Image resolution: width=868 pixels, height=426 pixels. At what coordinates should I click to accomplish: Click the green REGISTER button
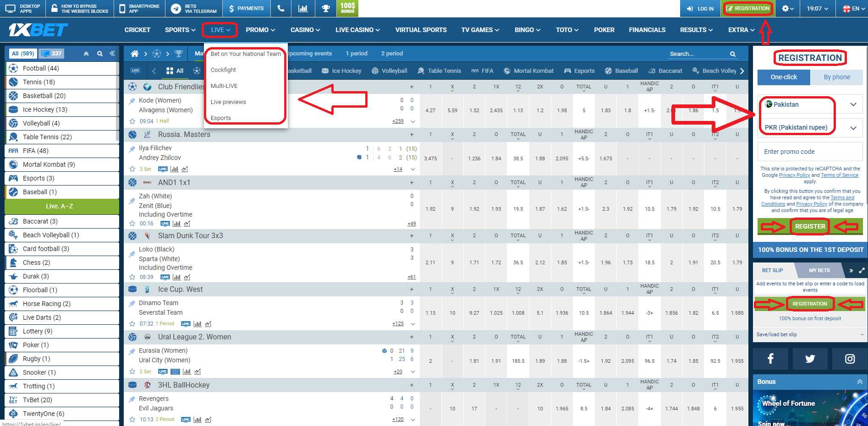[x=810, y=226]
